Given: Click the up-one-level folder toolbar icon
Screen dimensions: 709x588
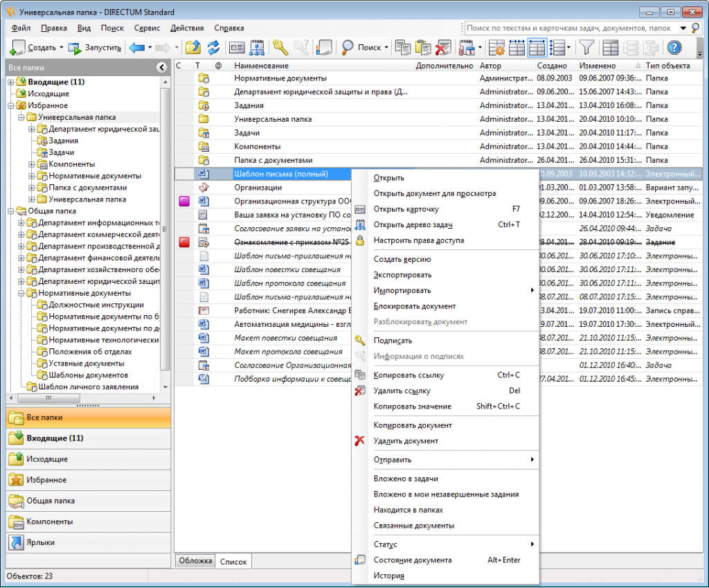Looking at the screenshot, I should 193,48.
